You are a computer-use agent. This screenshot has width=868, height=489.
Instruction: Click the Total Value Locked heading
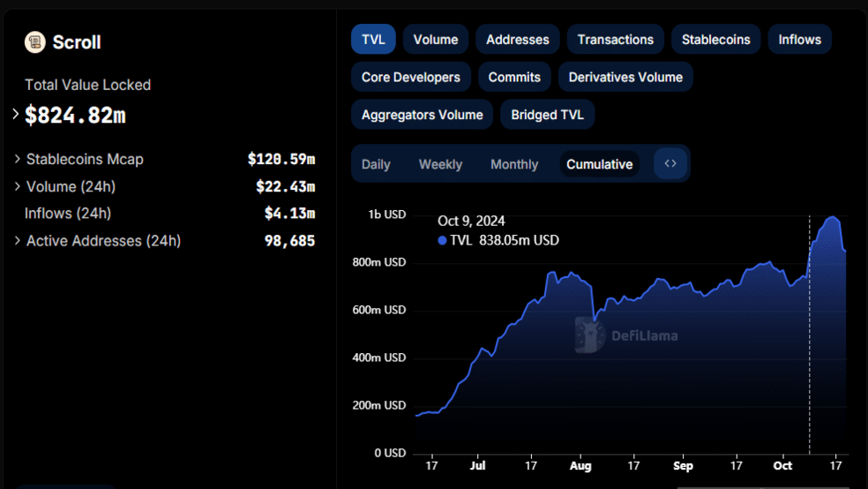87,85
